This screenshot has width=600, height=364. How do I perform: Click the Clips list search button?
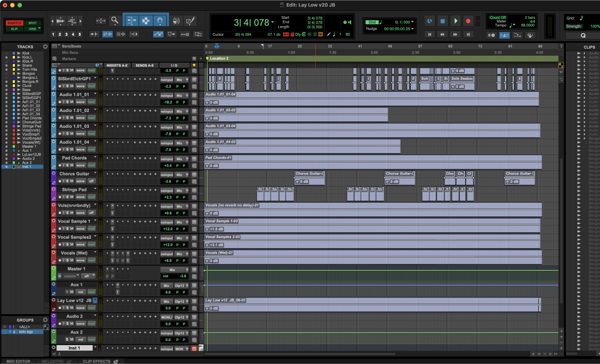coord(583,36)
